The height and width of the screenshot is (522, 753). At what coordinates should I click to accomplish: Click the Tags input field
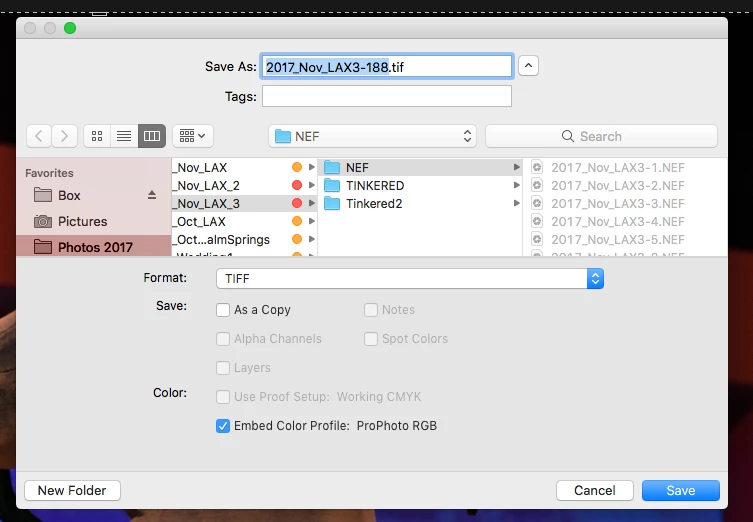pyautogui.click(x=387, y=96)
